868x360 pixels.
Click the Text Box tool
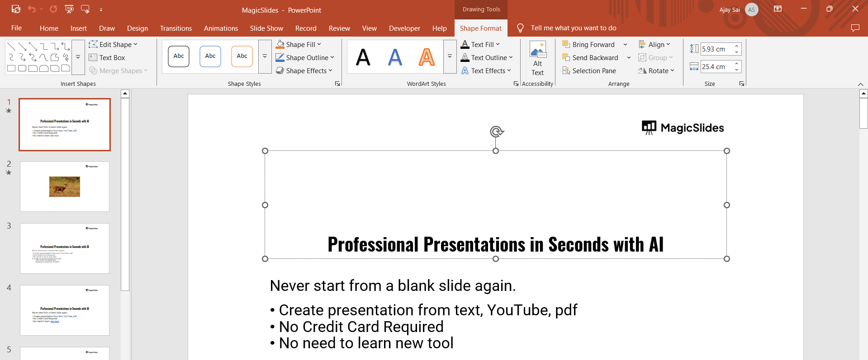tap(107, 57)
